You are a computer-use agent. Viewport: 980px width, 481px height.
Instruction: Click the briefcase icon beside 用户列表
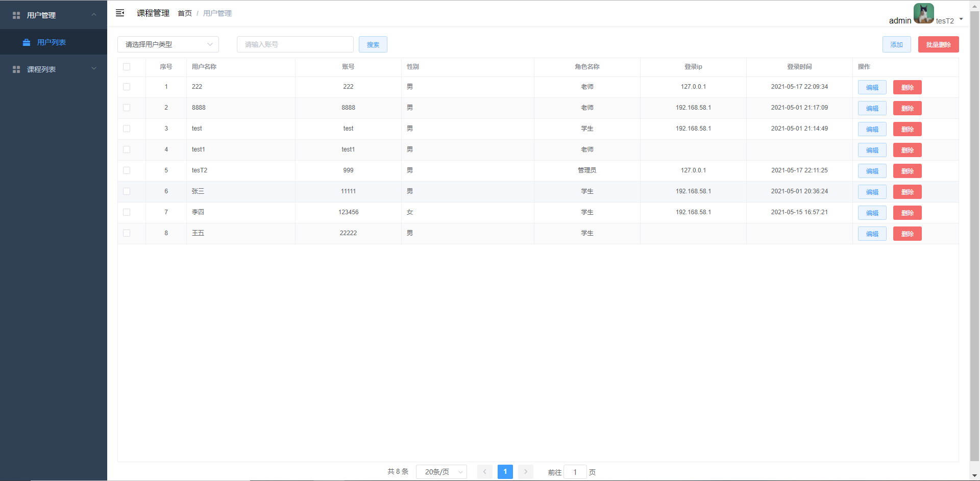click(27, 42)
